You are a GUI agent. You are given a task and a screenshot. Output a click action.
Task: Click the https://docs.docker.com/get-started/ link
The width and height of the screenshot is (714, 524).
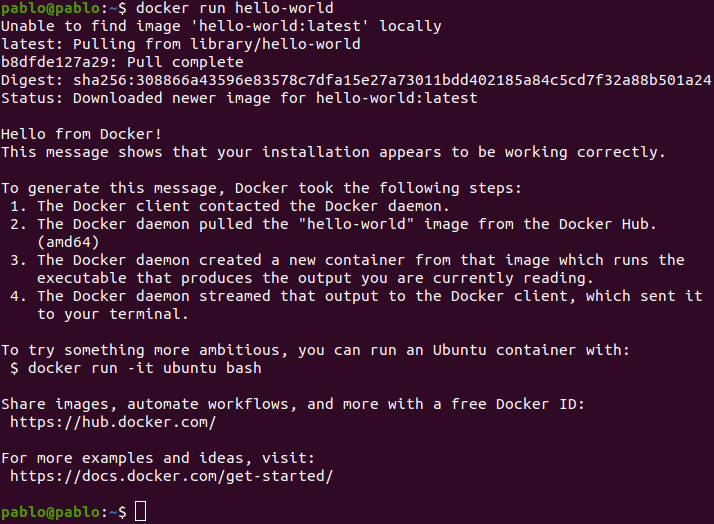pos(172,476)
